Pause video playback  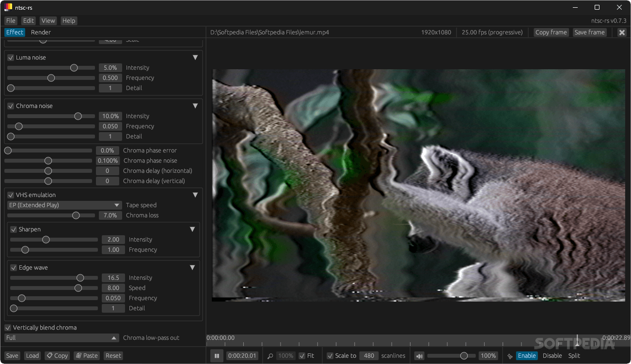(217, 355)
